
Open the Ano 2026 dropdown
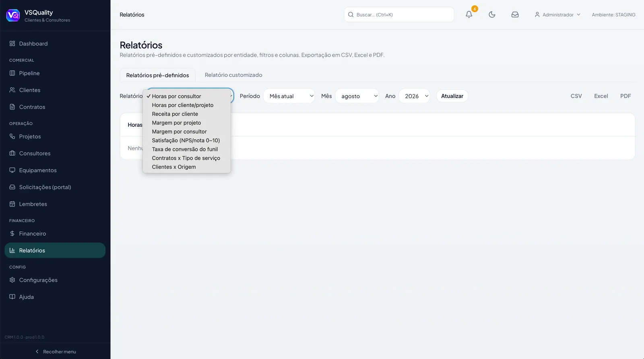414,96
